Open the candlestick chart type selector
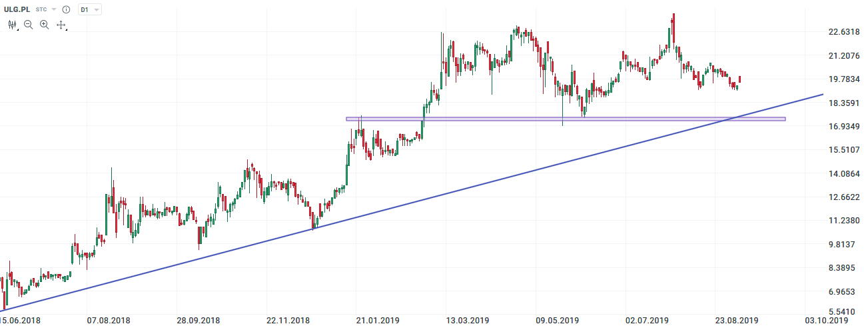 click(13, 25)
